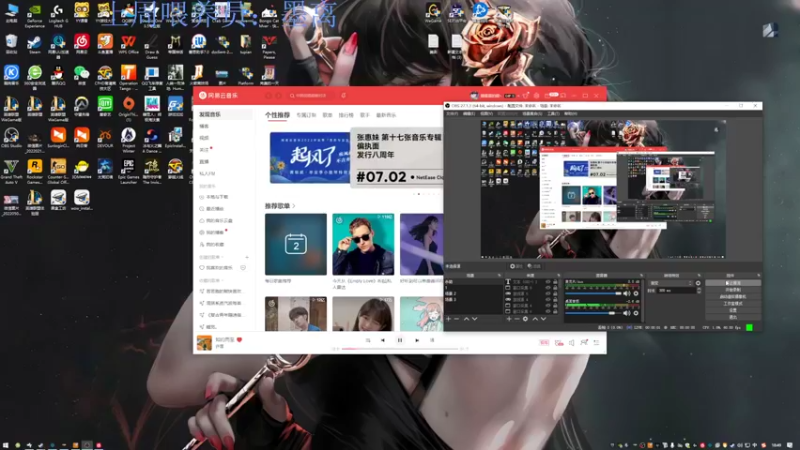Viewport: 800px width, 450px height.
Task: Pause playback in NetEase Cloud Music player
Action: coord(400,340)
